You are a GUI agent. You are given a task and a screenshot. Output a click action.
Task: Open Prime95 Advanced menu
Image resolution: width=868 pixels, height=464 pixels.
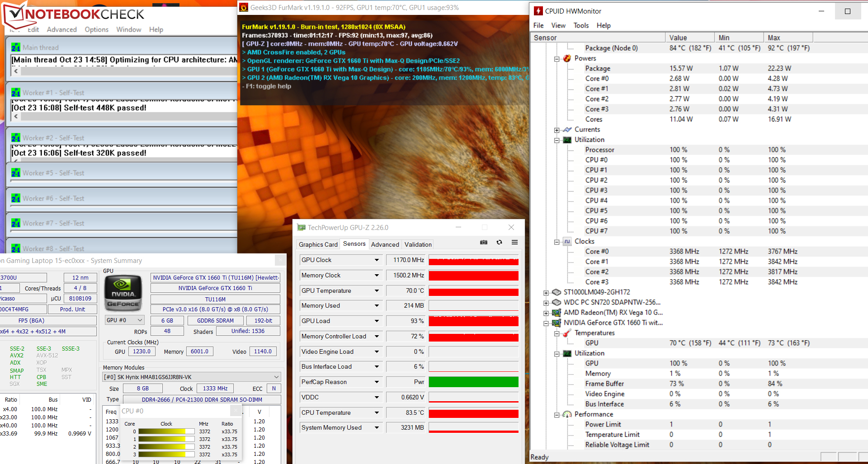click(62, 29)
